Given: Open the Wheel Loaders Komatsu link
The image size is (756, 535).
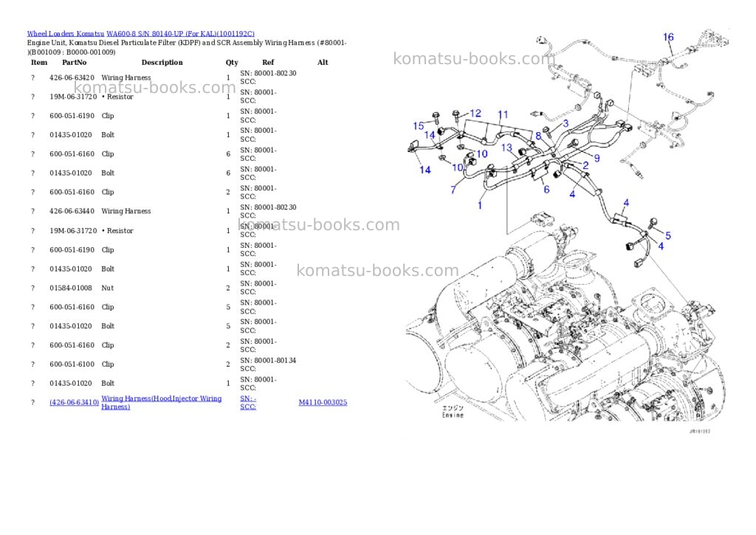Looking at the screenshot, I should [66, 34].
